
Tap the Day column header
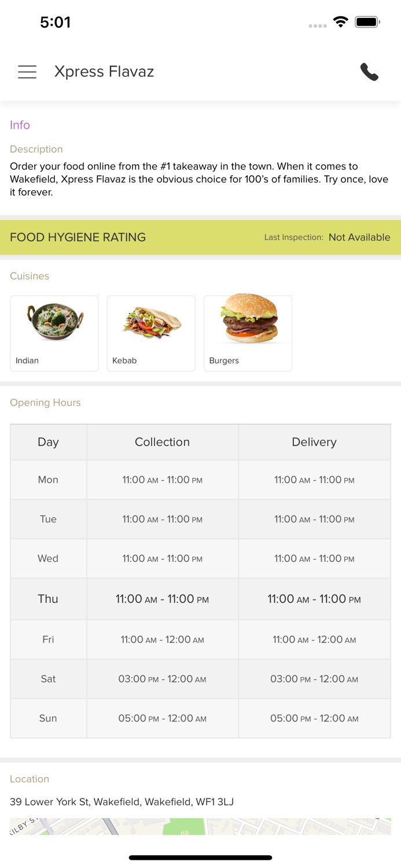(48, 442)
